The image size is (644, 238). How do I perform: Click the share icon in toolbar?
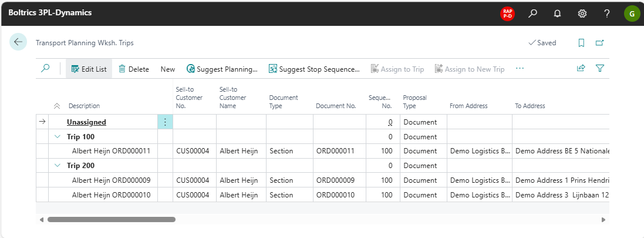click(x=581, y=69)
